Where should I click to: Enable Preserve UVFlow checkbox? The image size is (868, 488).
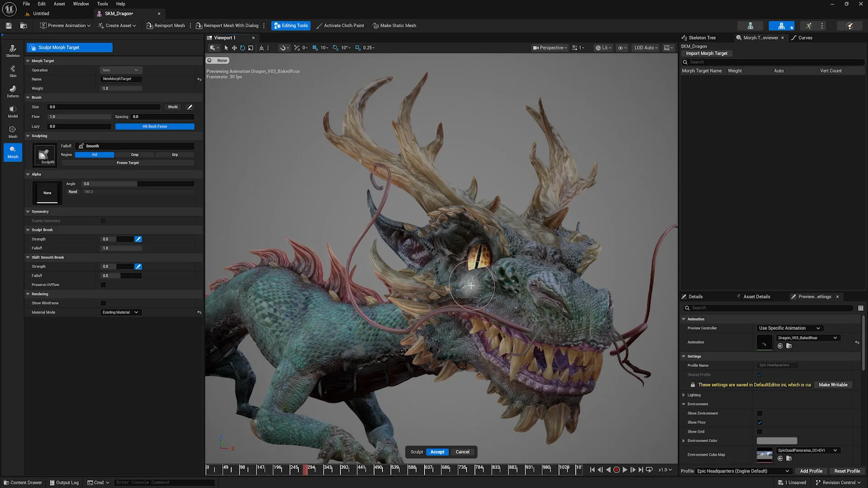tap(103, 285)
